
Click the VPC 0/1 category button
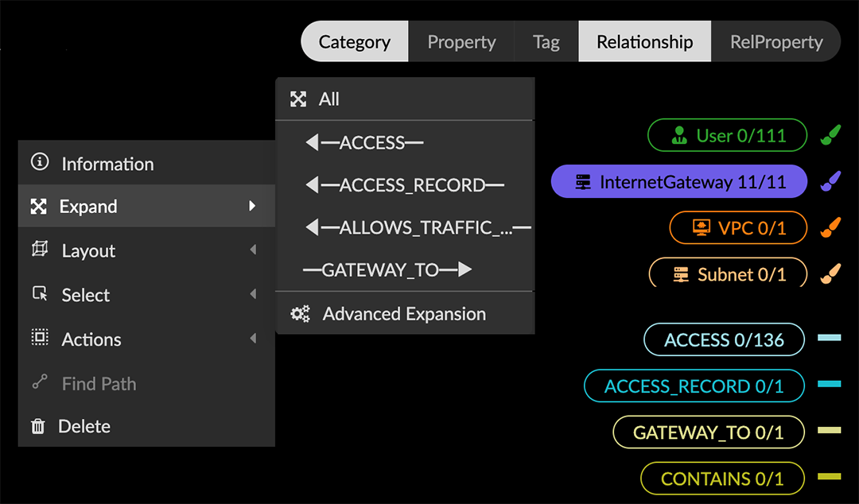738,228
